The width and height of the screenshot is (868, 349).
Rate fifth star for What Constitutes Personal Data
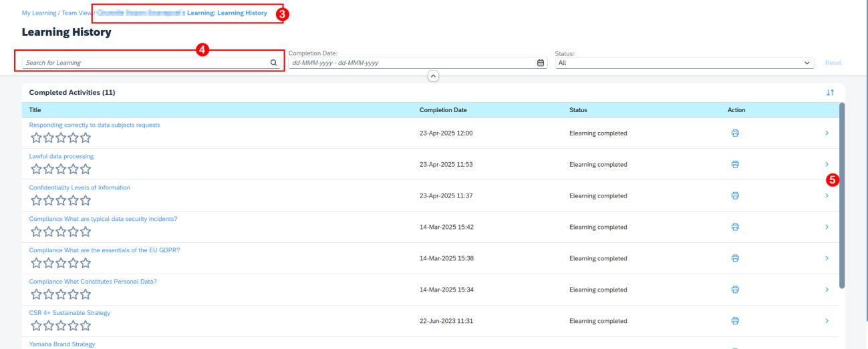85,296
